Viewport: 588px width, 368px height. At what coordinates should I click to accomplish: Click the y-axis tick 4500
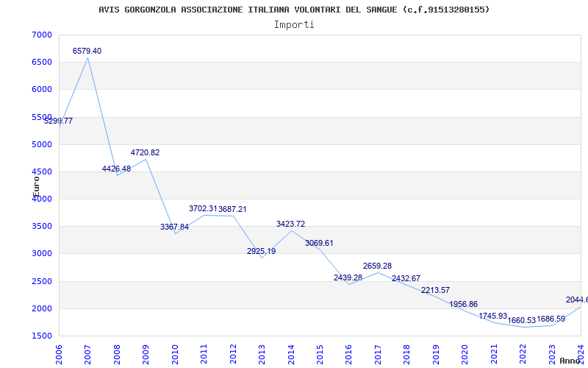coord(42,172)
